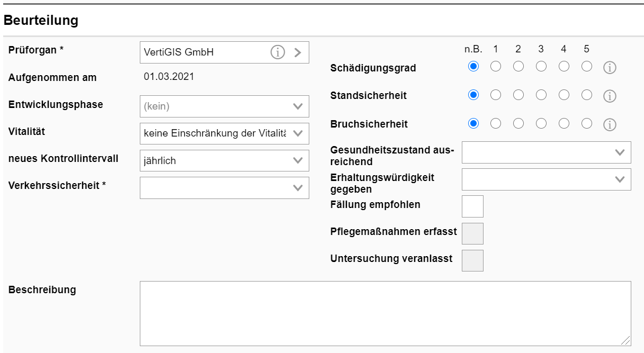
Task: Set Standsicherheit to 1
Action: click(496, 95)
